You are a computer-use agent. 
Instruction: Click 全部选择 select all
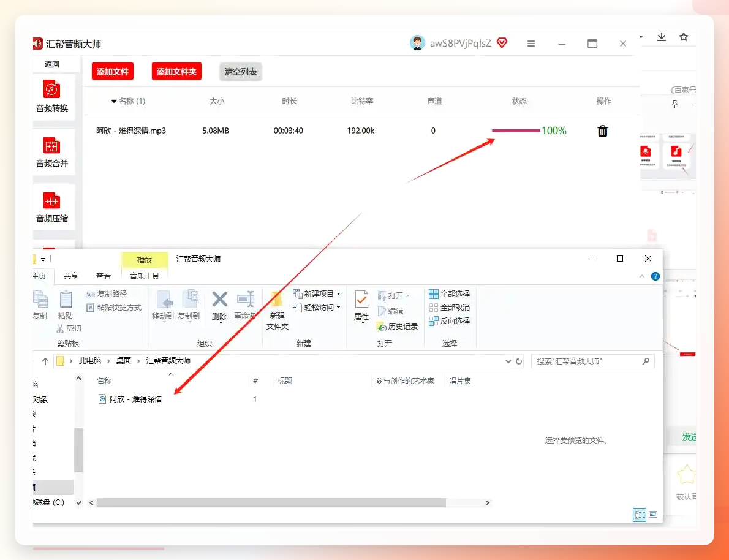pos(450,294)
